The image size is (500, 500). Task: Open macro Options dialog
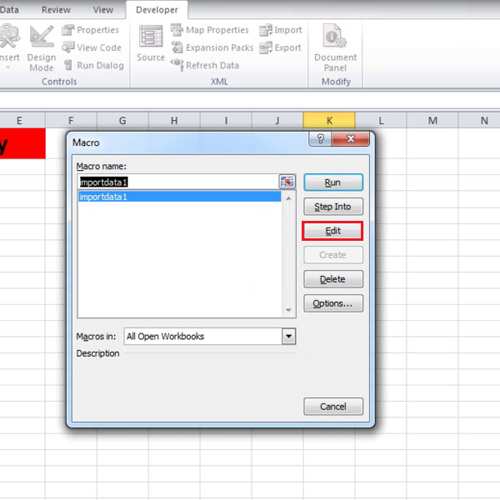(x=333, y=303)
